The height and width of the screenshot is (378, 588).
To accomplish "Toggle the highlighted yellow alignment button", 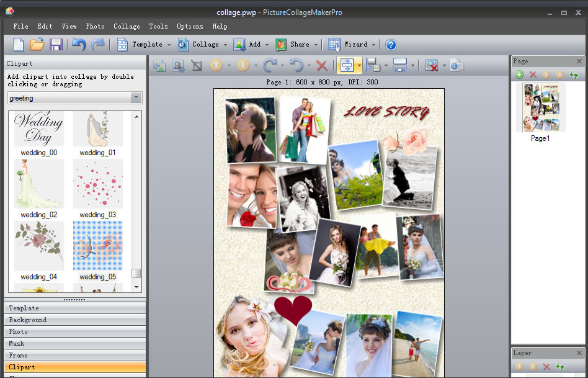I will [x=345, y=65].
